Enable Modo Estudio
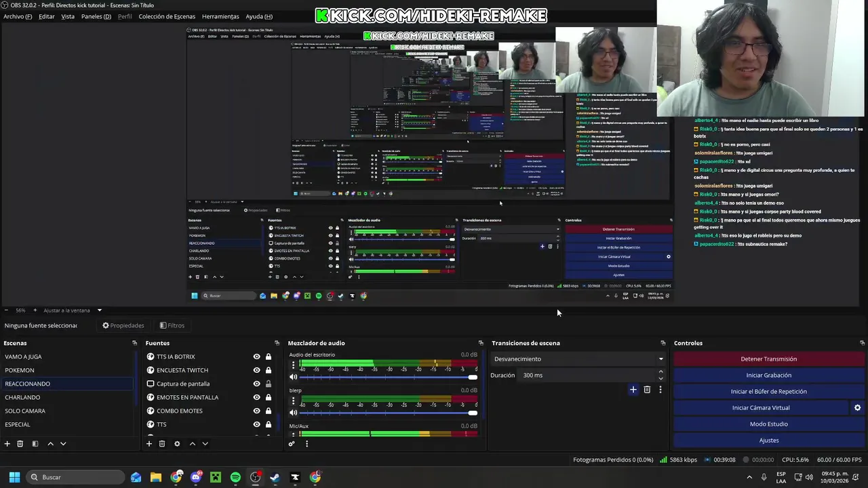The image size is (868, 488). tap(768, 424)
